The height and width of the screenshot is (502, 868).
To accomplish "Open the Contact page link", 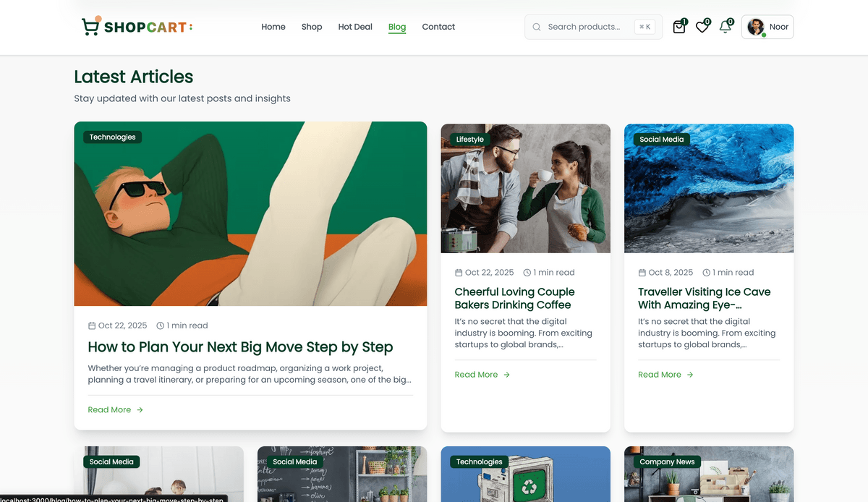I will (x=438, y=27).
